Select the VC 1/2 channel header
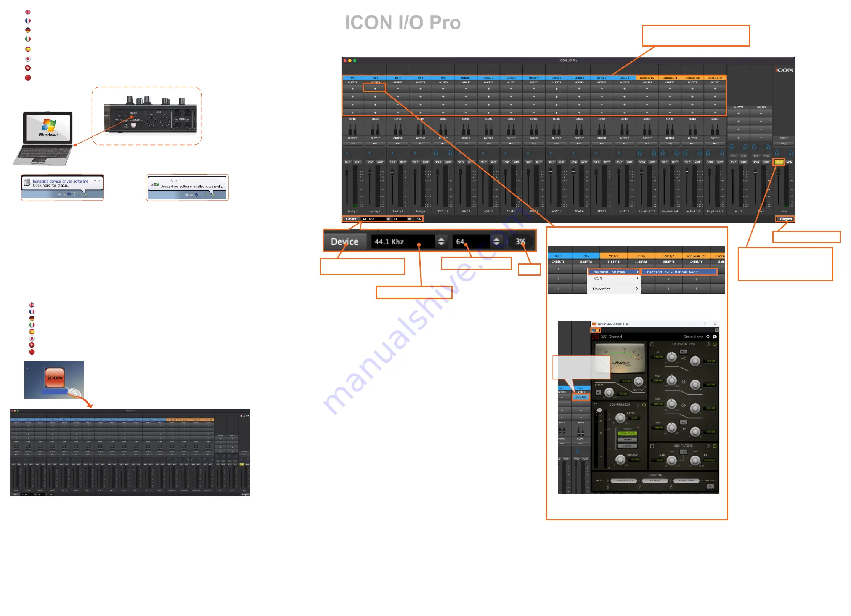The width and height of the screenshot is (851, 616). tap(613, 256)
